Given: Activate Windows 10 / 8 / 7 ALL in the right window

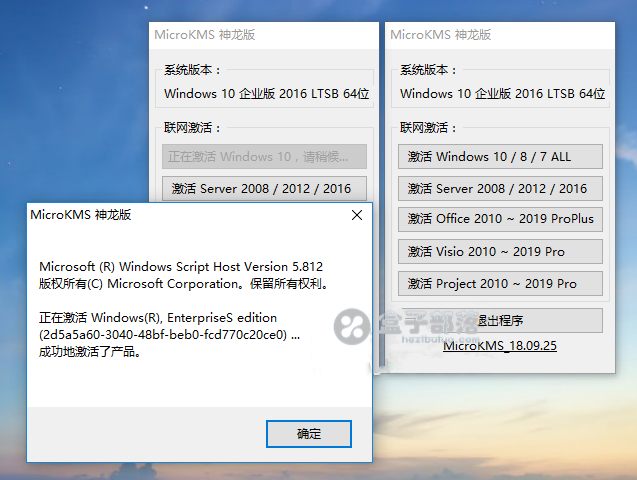Looking at the screenshot, I should [500, 156].
